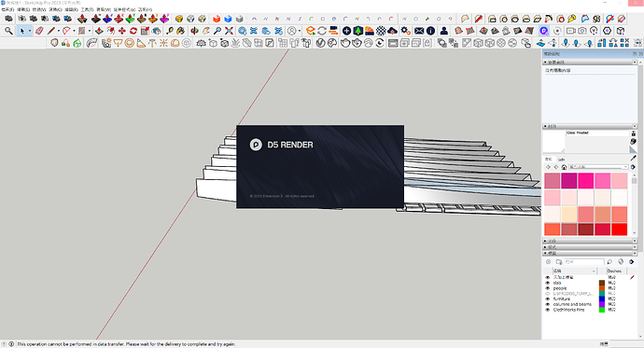Hide the furniture tag layer
This screenshot has height=348, width=644.
(x=547, y=299)
